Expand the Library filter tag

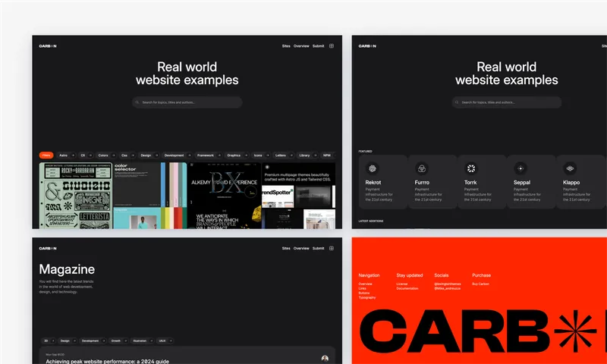tap(304, 155)
